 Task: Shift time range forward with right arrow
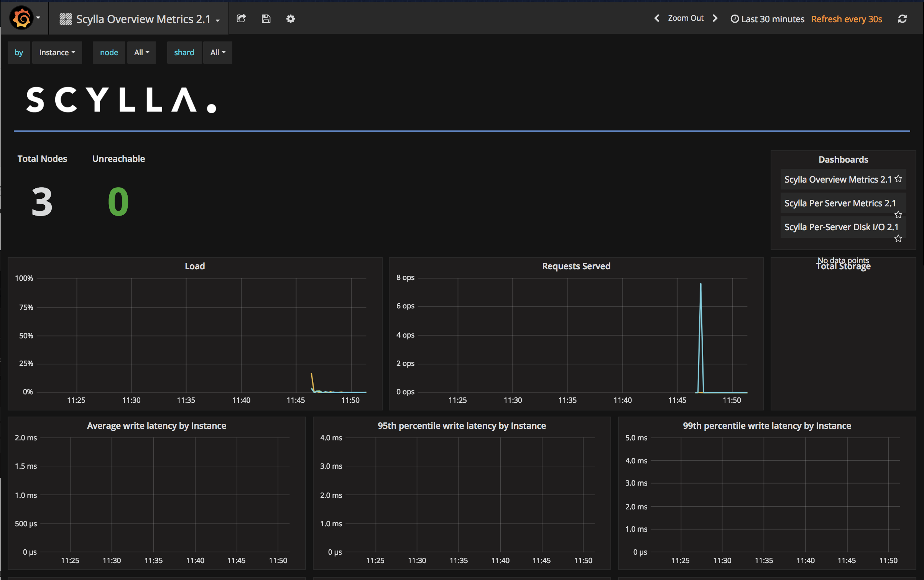pyautogui.click(x=715, y=18)
